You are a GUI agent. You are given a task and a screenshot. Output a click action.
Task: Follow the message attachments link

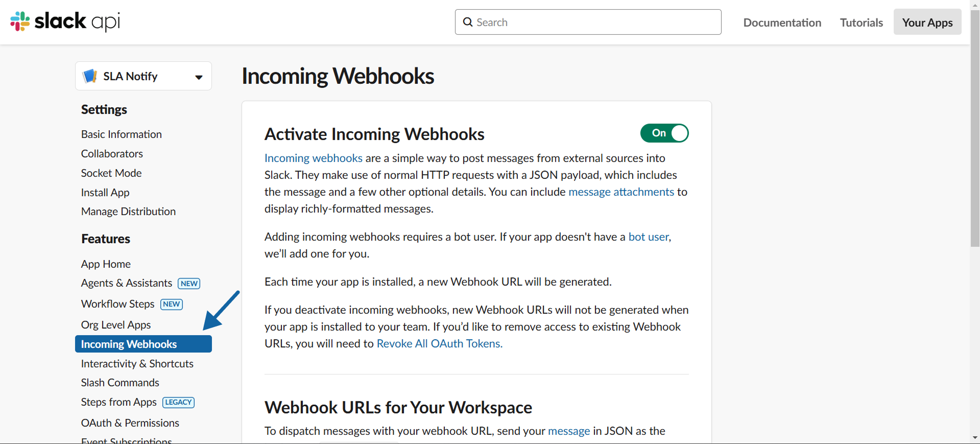click(x=621, y=192)
